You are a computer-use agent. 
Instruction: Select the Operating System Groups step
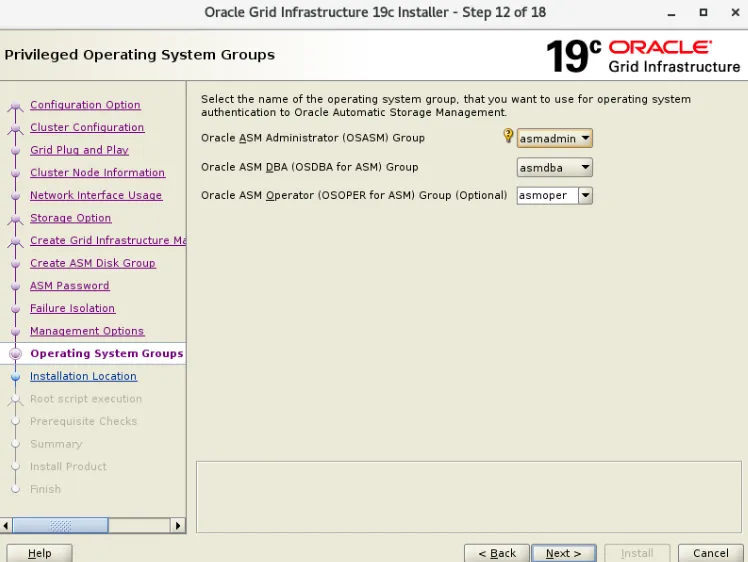pyautogui.click(x=106, y=353)
